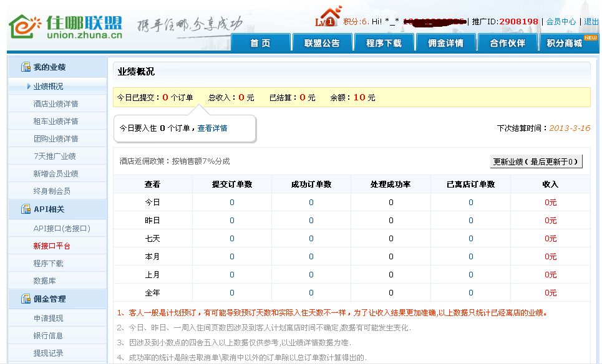The width and height of the screenshot is (602, 364).
Task: Click today's 提交订单数 value
Action: click(232, 203)
